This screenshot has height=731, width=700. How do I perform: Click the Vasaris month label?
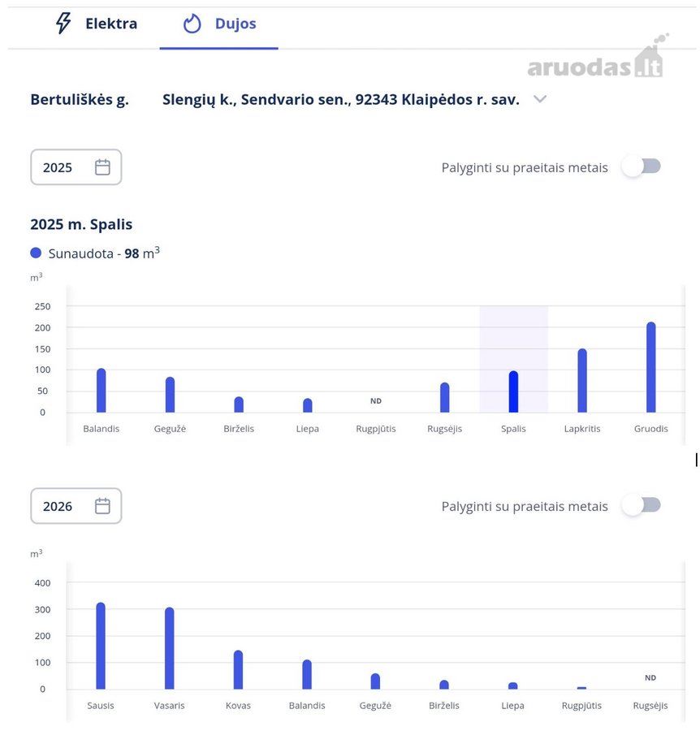169,705
